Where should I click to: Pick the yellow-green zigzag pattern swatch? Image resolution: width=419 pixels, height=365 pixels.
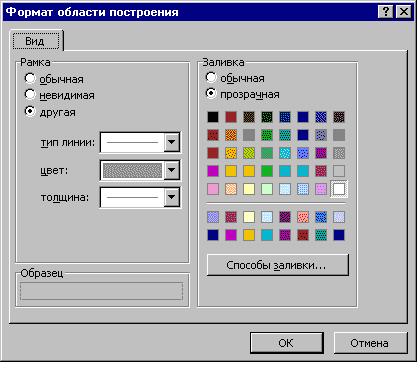tap(249, 153)
